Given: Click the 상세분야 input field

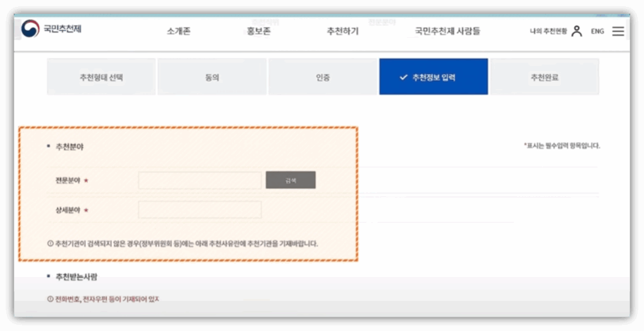Looking at the screenshot, I should [199, 210].
